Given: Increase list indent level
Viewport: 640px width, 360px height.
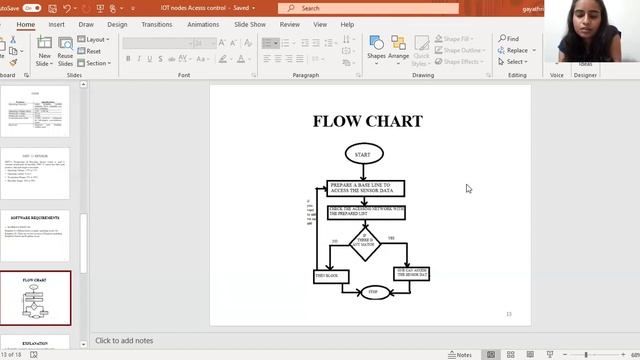Looking at the screenshot, I should click(x=316, y=43).
